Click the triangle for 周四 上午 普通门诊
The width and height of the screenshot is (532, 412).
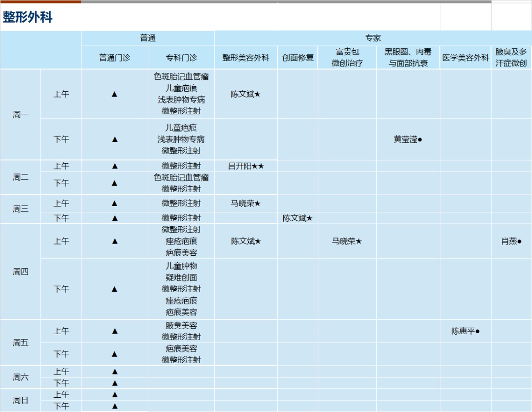(115, 241)
